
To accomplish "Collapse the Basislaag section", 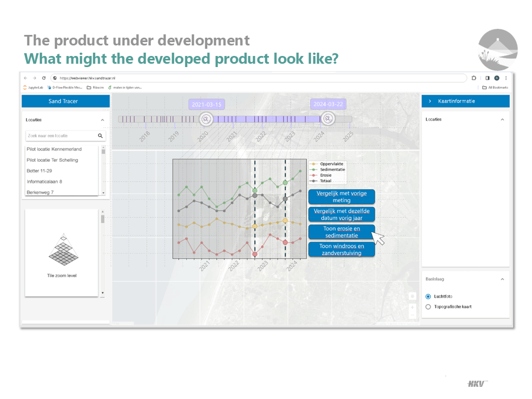I will click(502, 279).
